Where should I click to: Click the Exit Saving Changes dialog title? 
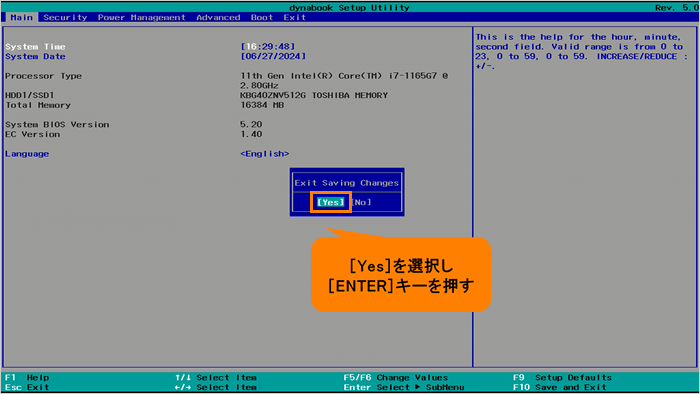pos(346,183)
